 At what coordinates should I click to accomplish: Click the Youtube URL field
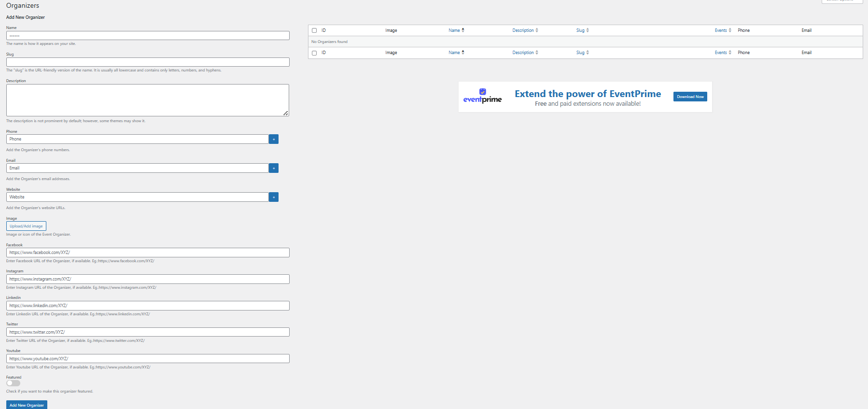[x=148, y=359]
